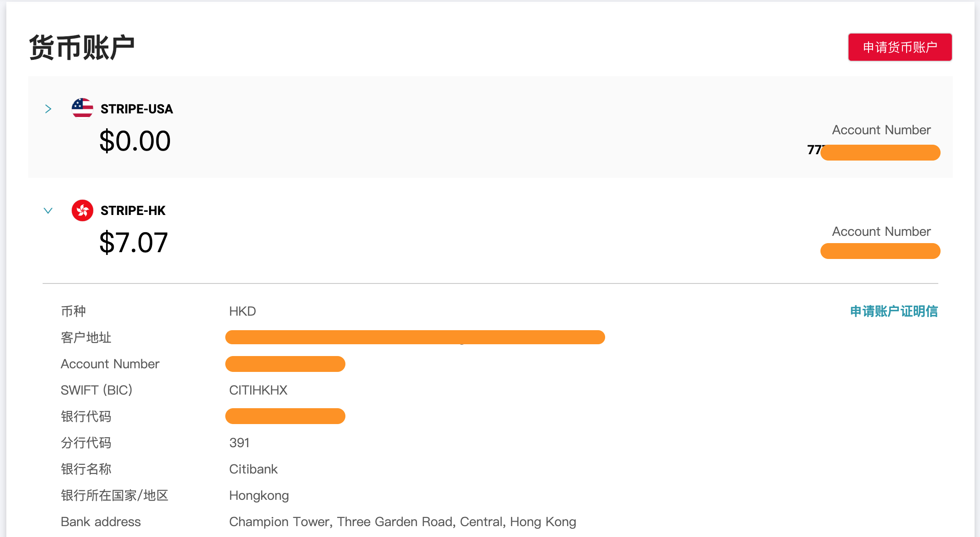Select the STRIPE-USA account name
The height and width of the screenshot is (537, 980).
coord(136,109)
